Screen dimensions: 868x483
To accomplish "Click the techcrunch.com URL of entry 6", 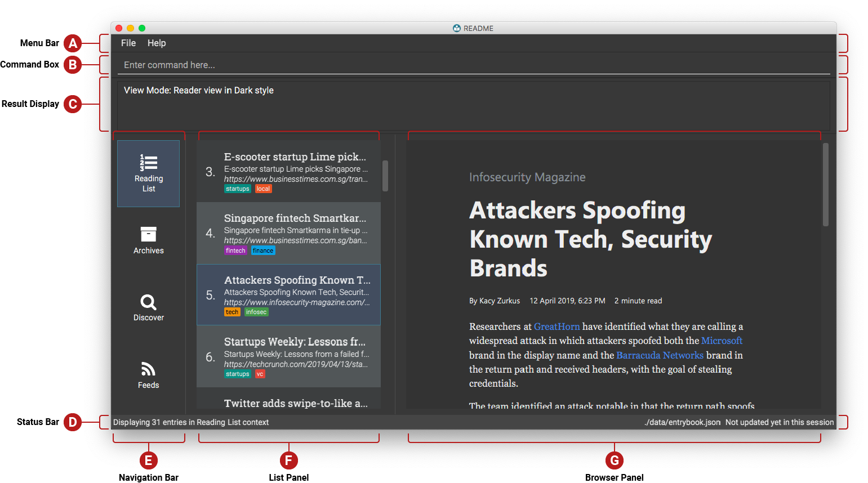I will (296, 364).
